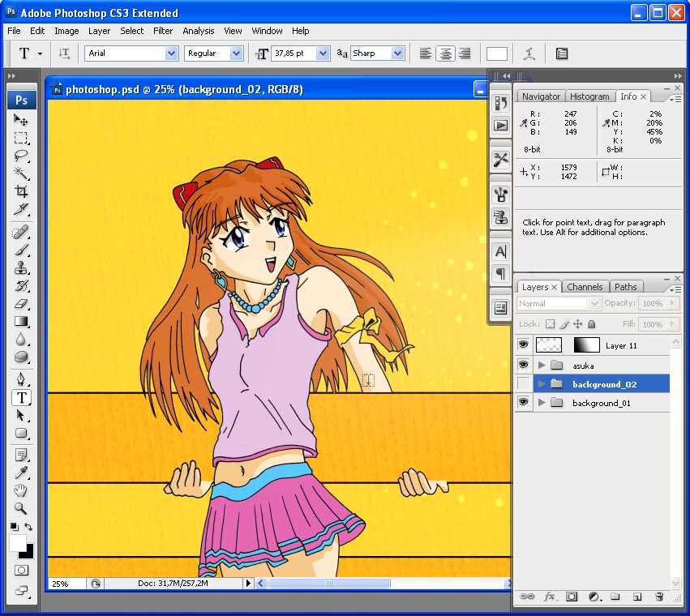The height and width of the screenshot is (616, 690).
Task: Change the text orientation icon
Action: point(64,53)
